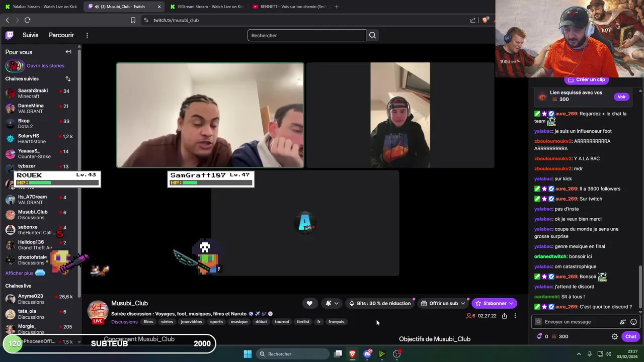This screenshot has width=644, height=362.
Task: Open the Parcourir menu item
Action: pos(61,35)
